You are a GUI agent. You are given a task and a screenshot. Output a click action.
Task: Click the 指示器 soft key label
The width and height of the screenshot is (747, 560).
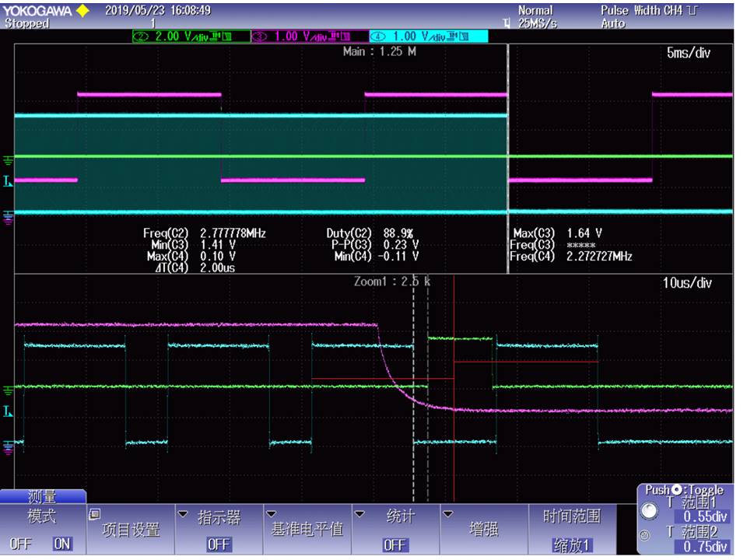[219, 517]
